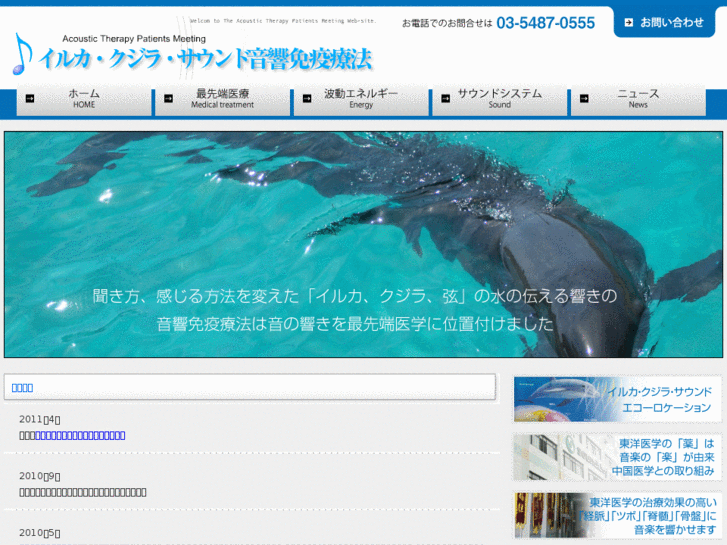Viewport: 727px width, 545px height.
Task: Click the arrow icon beside サウンドシステム
Action: tap(446, 98)
